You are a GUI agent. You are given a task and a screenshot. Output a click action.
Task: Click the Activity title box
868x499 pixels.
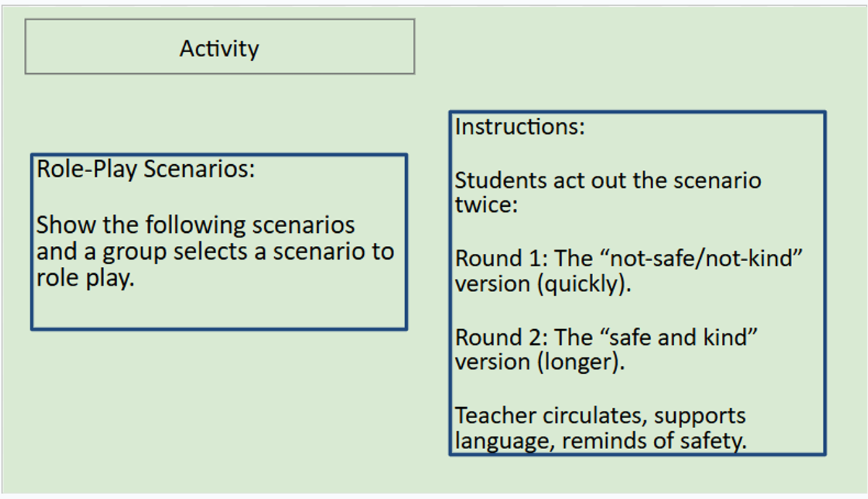tap(219, 48)
